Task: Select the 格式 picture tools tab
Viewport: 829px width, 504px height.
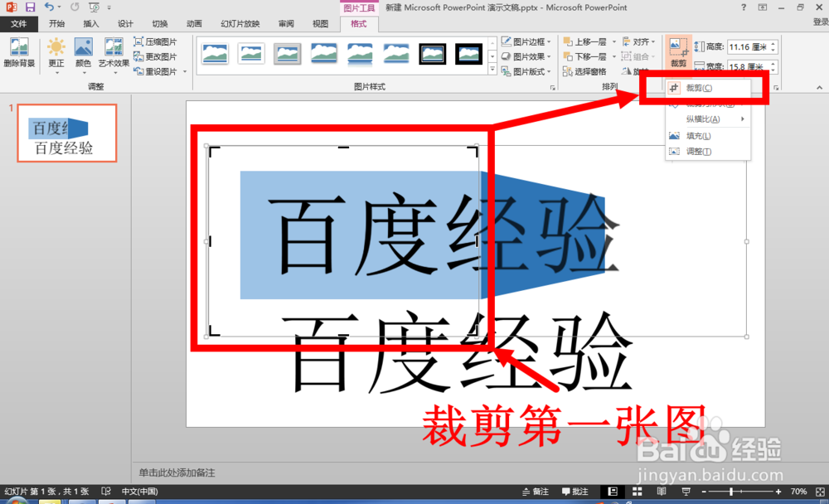Action: click(358, 24)
